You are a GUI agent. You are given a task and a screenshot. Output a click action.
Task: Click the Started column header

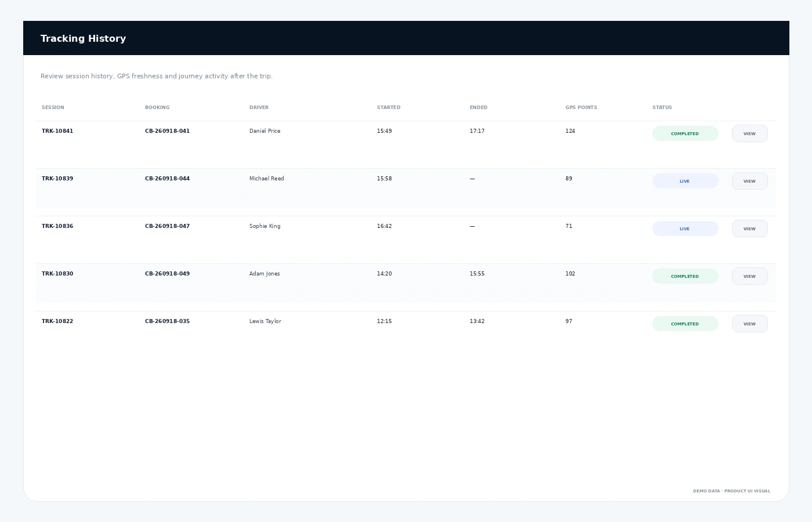coord(389,107)
